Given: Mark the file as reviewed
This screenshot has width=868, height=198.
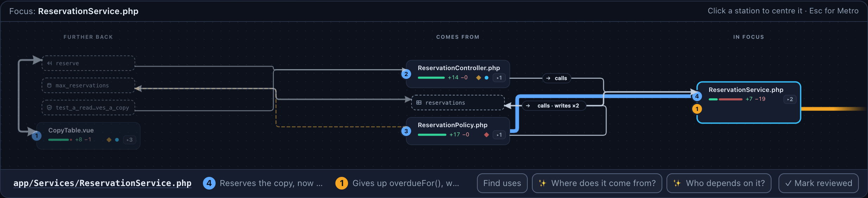Looking at the screenshot, I should 818,183.
